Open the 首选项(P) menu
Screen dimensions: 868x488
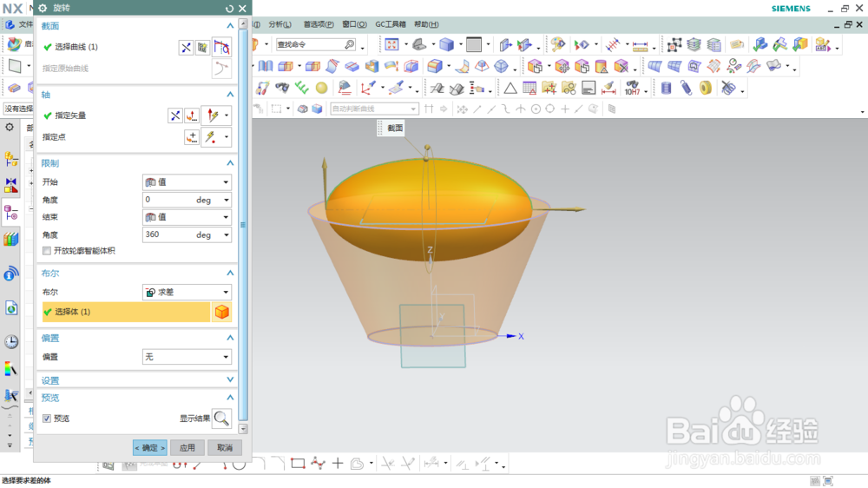(319, 24)
